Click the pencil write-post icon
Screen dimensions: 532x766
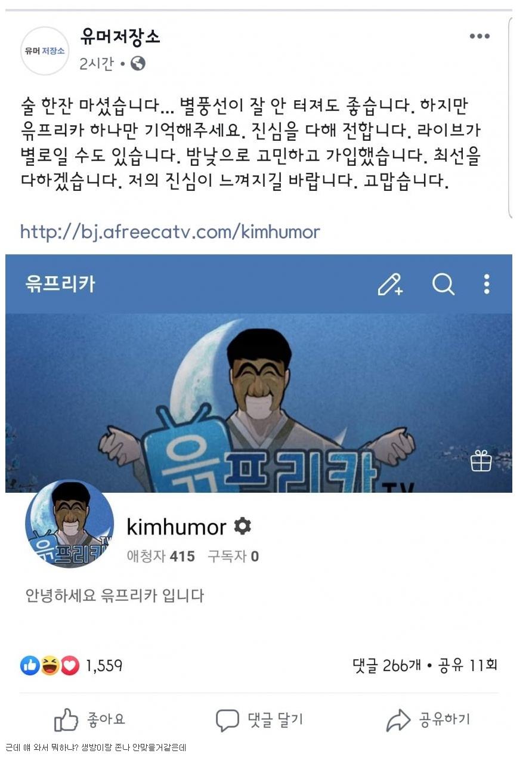391,284
